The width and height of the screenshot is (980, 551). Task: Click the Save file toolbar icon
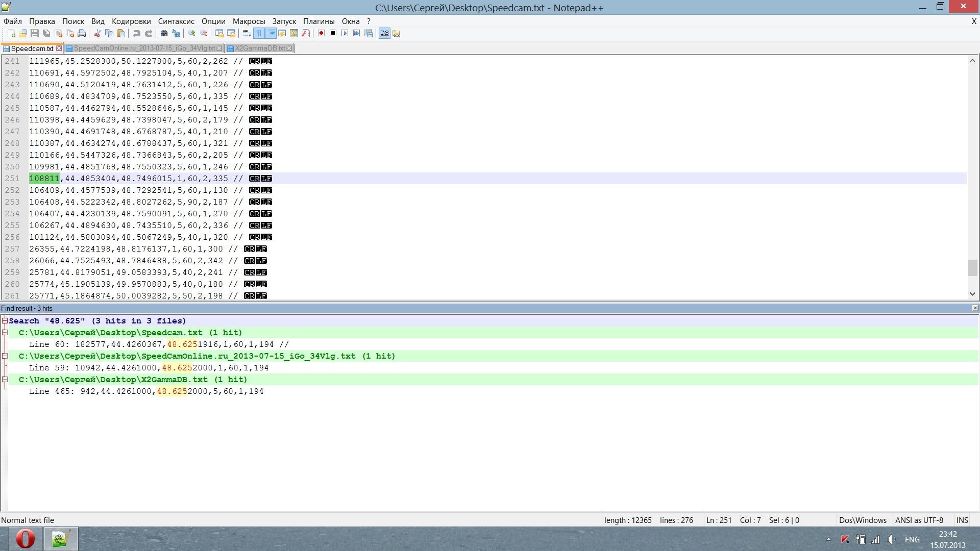tap(35, 34)
